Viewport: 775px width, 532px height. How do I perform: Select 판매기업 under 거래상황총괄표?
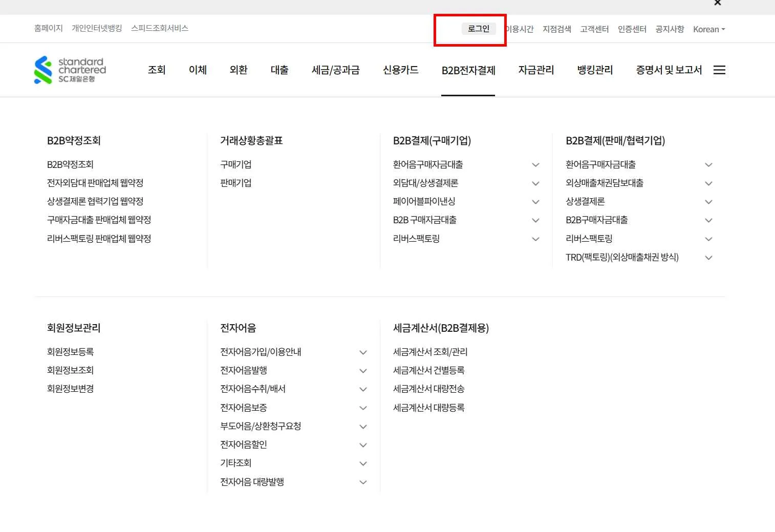pyautogui.click(x=235, y=183)
